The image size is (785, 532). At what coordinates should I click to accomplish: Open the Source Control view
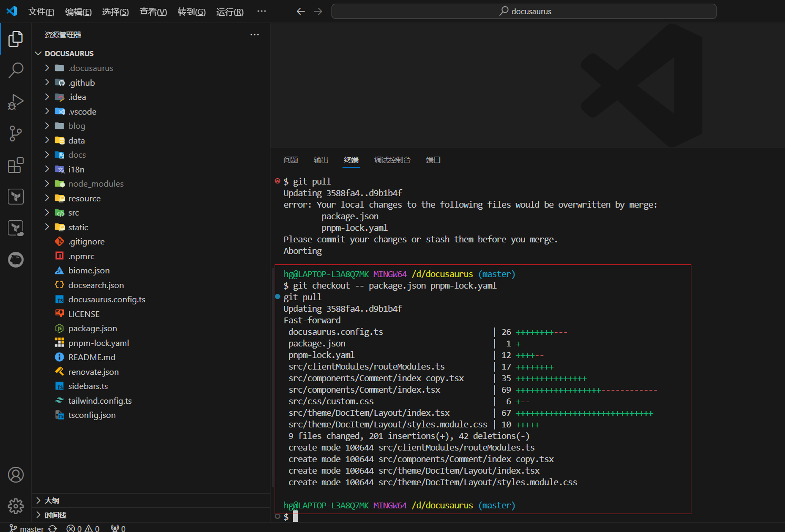click(x=16, y=133)
